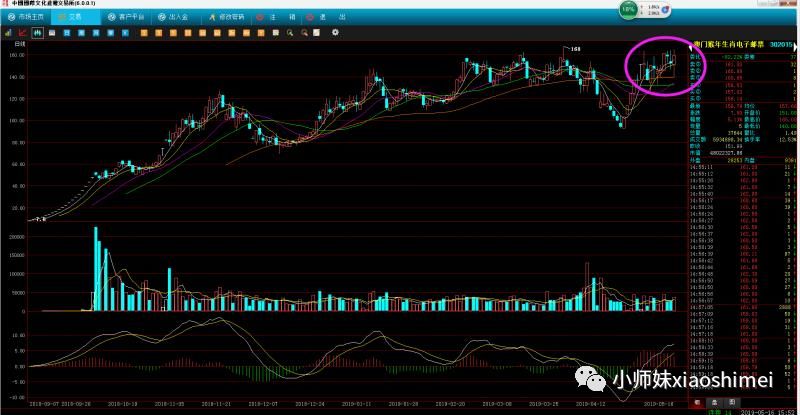Click the 200000 volume axis label
Screen dimensions: 800x415
tap(17, 237)
